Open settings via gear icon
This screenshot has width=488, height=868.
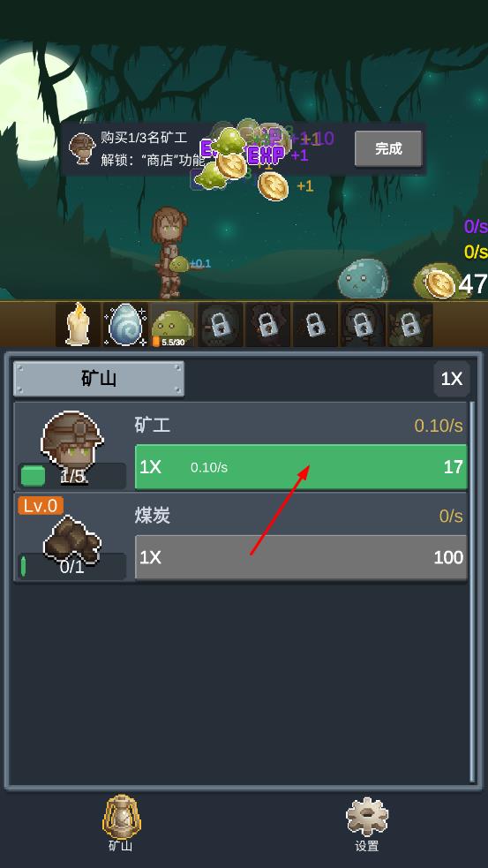tap(367, 817)
